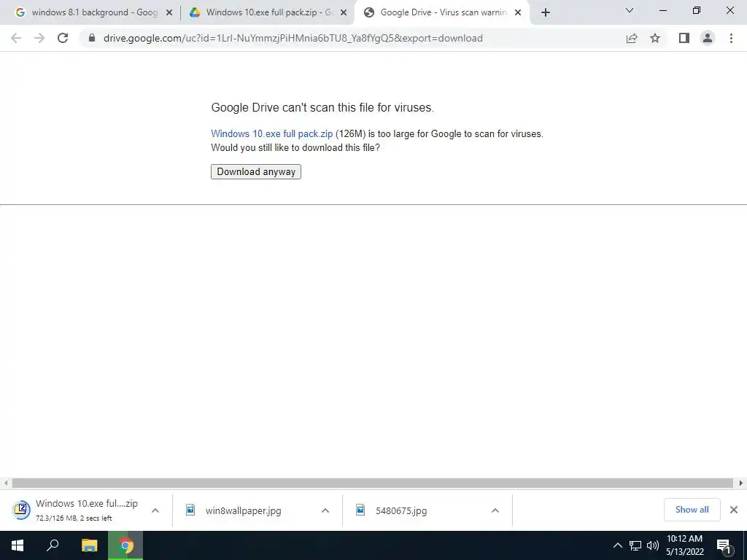Screen dimensions: 747x560
Task: Click the 5480675.jpg file type icon
Action: tap(360, 510)
